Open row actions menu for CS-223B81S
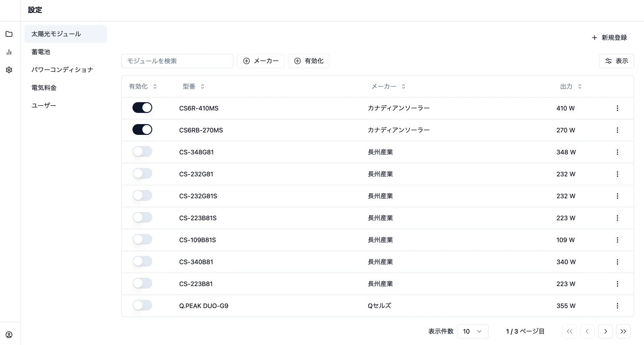The width and height of the screenshot is (644, 345). [617, 218]
